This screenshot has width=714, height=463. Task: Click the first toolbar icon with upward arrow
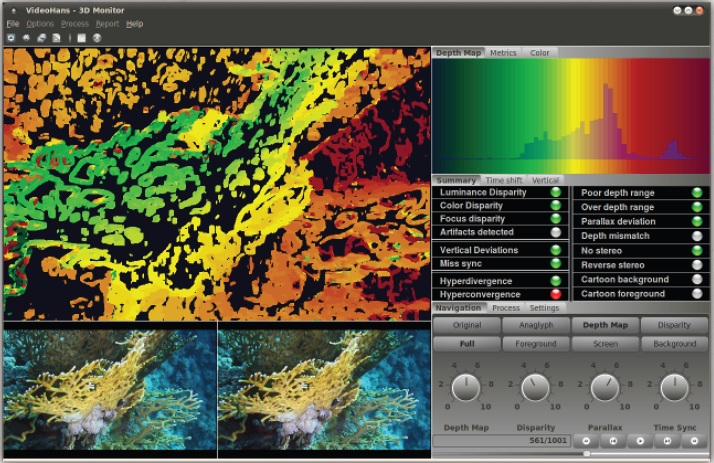click(x=11, y=38)
